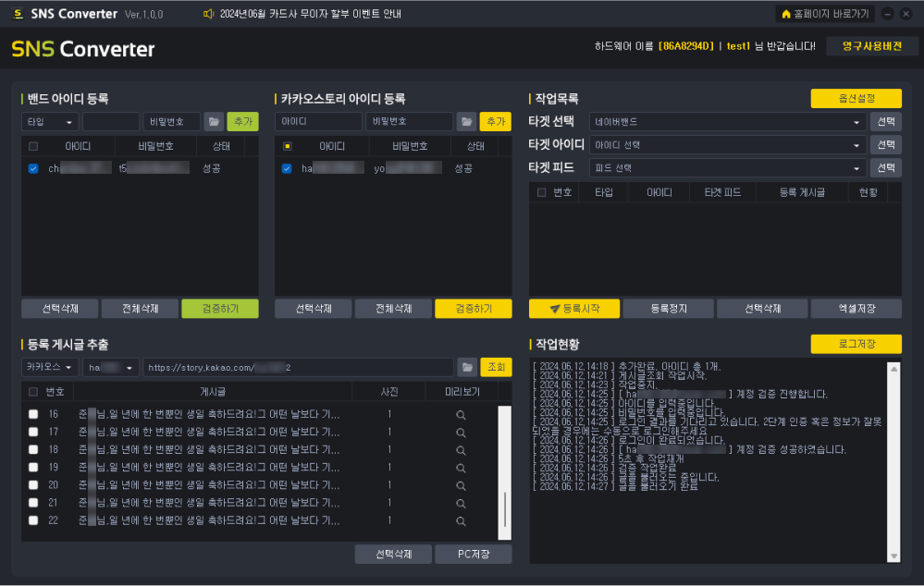
Task: Open 옵션설정 options button
Action: click(x=856, y=98)
